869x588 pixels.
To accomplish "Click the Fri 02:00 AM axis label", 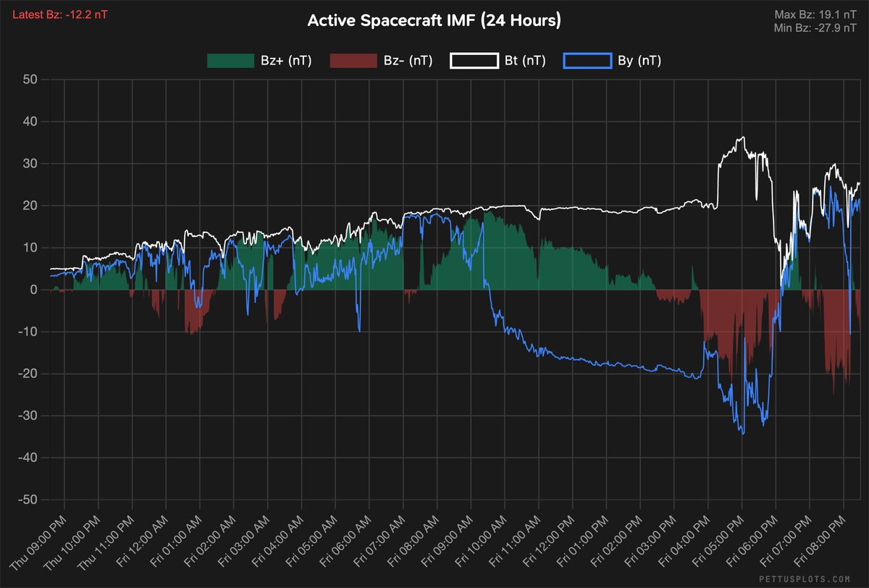I will pyautogui.click(x=210, y=542).
